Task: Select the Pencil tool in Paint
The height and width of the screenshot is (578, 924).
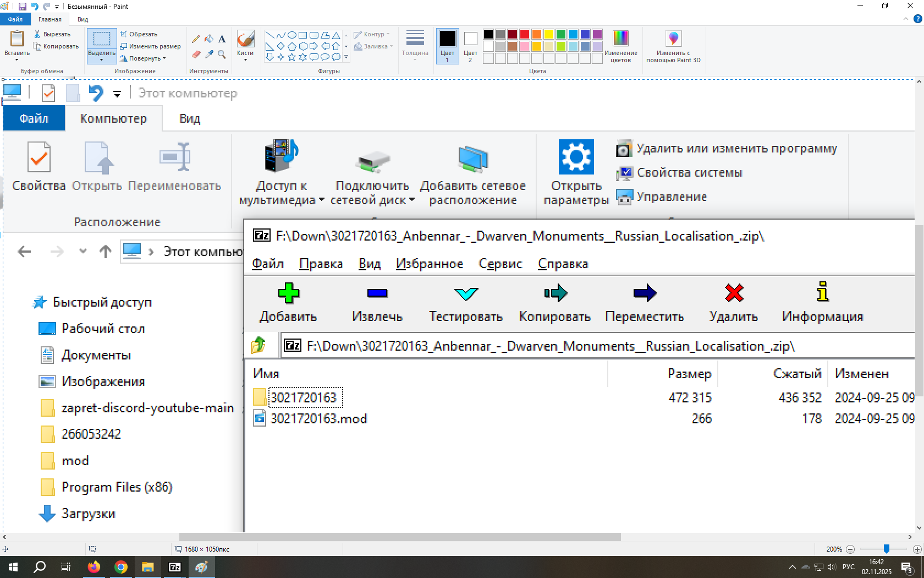Action: point(196,39)
